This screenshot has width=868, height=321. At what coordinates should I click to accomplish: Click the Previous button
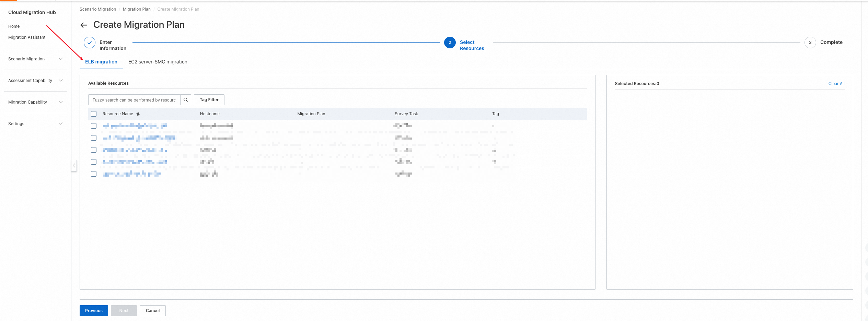(94, 311)
